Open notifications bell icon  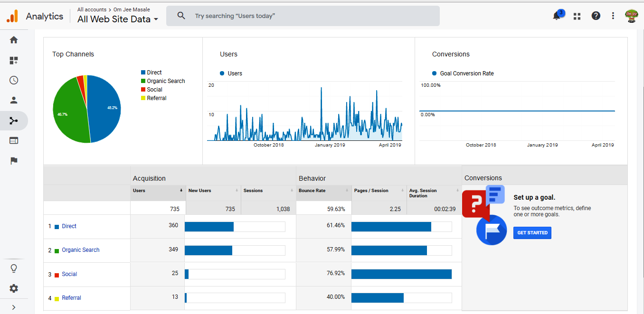pyautogui.click(x=557, y=16)
